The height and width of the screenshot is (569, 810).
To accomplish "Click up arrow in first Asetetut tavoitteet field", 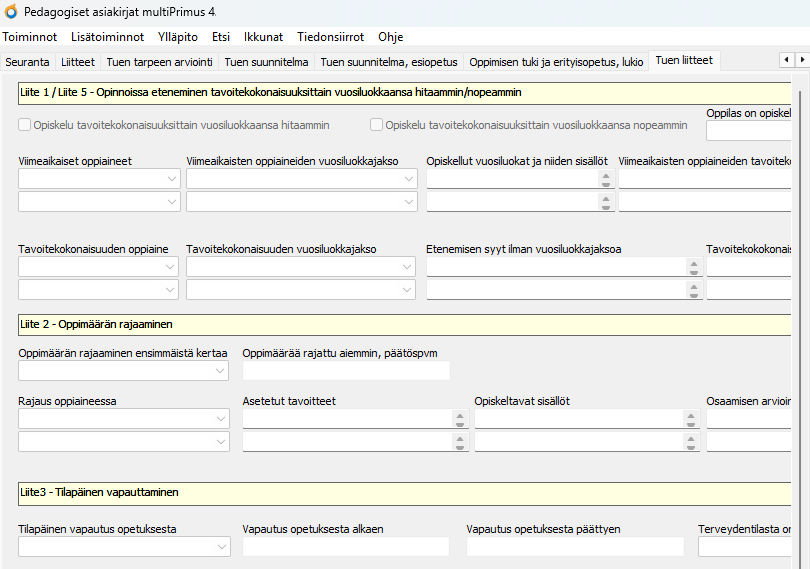I will (461, 415).
